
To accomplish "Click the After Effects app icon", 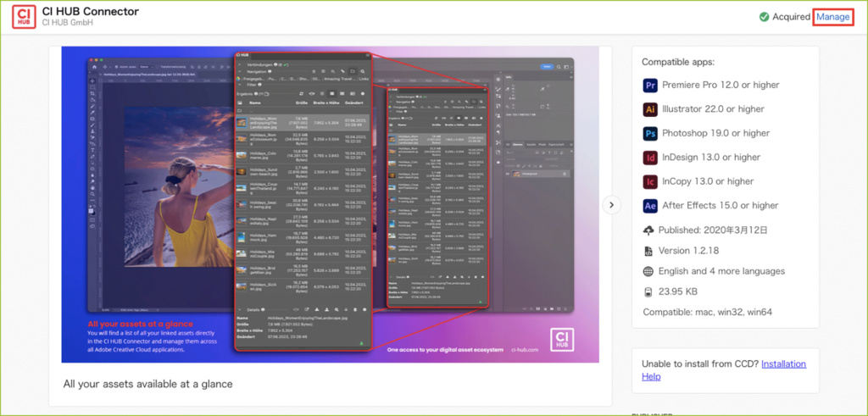I will [x=650, y=205].
